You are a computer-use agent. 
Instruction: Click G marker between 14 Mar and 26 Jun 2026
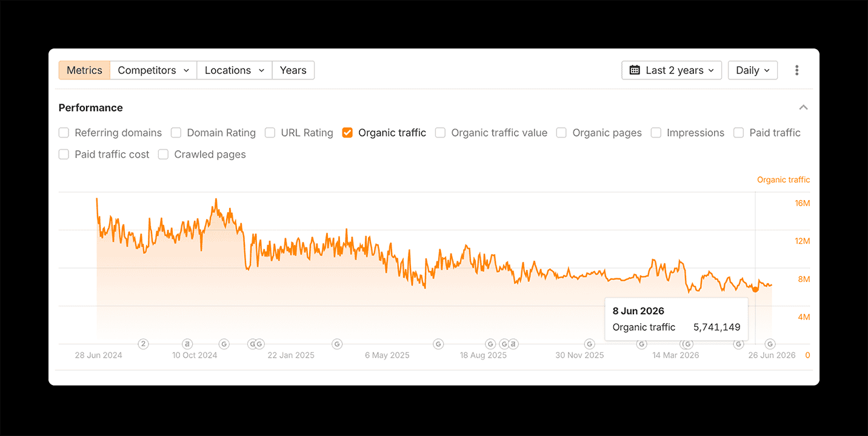[x=738, y=344]
